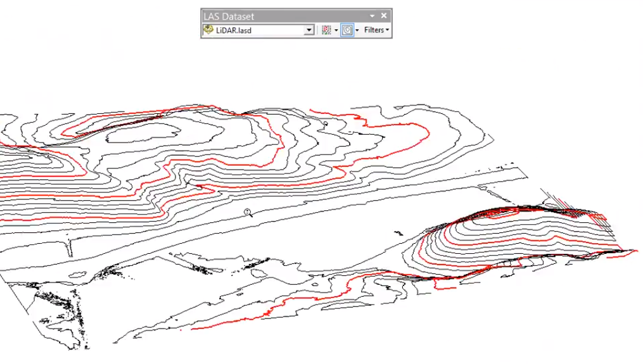Click the small circle marker atop the upper hill
Image resolution: width=643 pixels, height=364 pixels.
click(x=326, y=124)
